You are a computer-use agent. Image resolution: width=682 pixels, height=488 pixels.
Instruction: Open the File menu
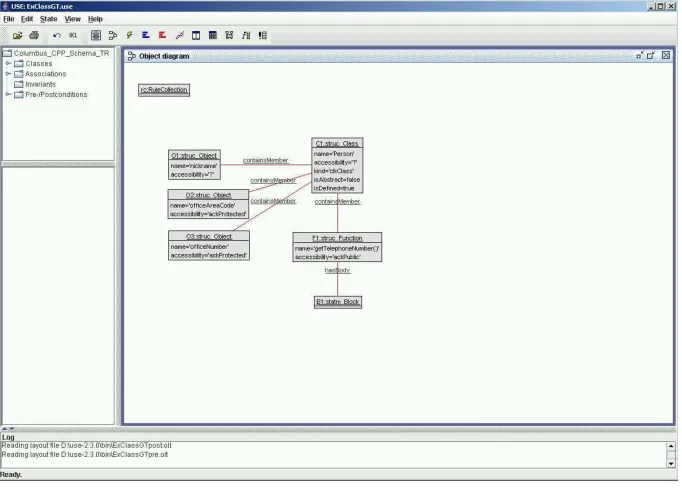9,19
